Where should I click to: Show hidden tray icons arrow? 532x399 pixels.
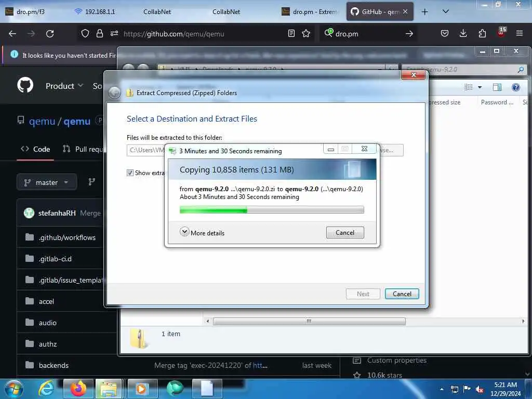click(x=442, y=389)
